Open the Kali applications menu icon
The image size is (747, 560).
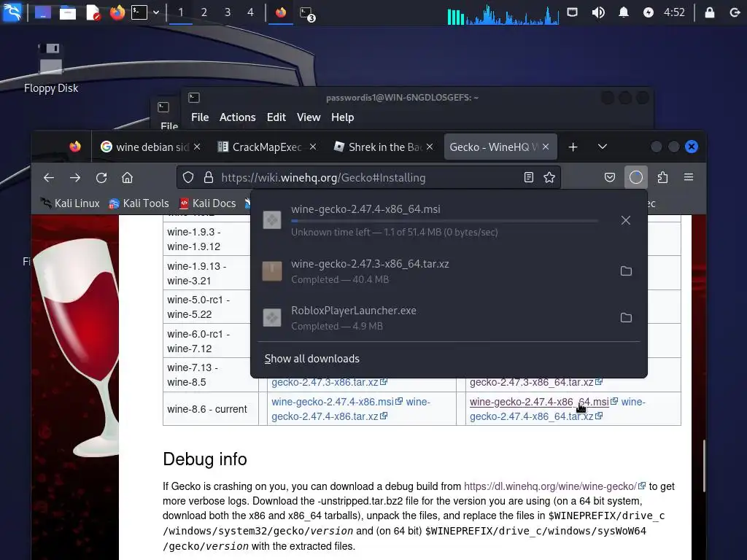point(12,12)
